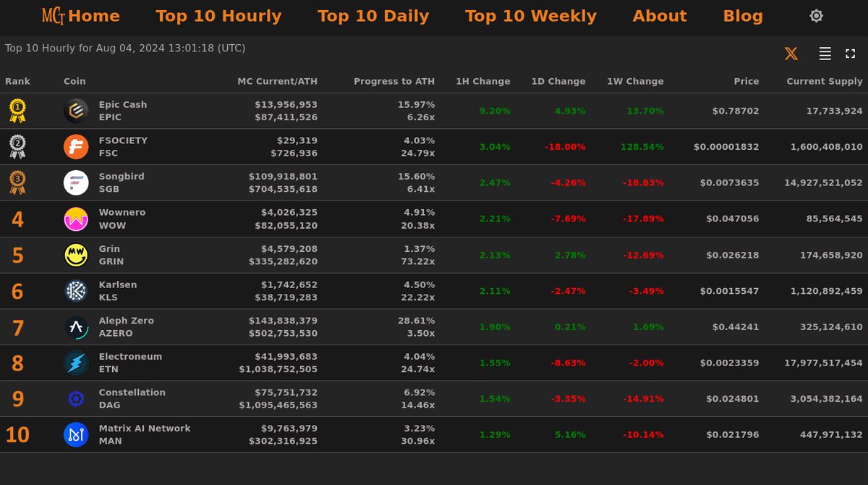Viewport: 868px width, 485px height.
Task: Click the Grin smiley coin logo
Action: 76,255
